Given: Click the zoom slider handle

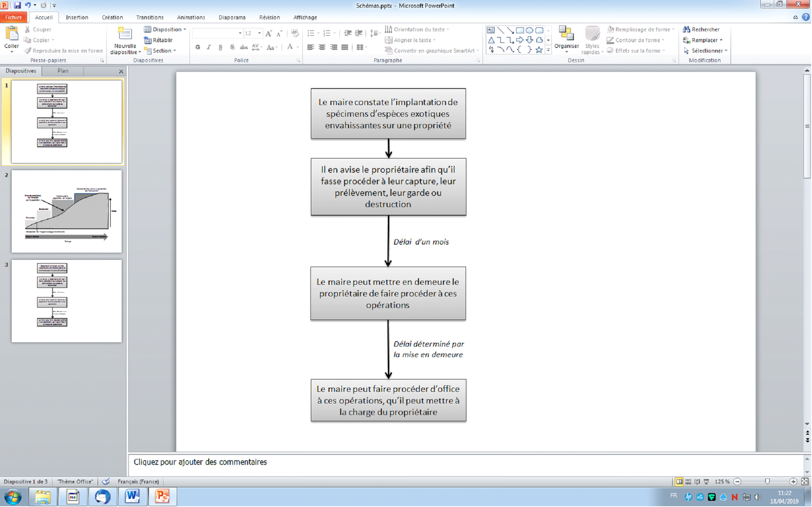Looking at the screenshot, I should tap(767, 481).
